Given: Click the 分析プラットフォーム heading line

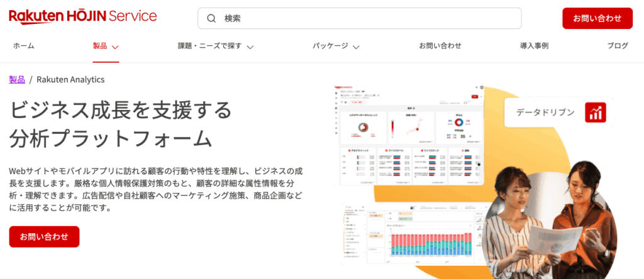Looking at the screenshot, I should (111, 138).
